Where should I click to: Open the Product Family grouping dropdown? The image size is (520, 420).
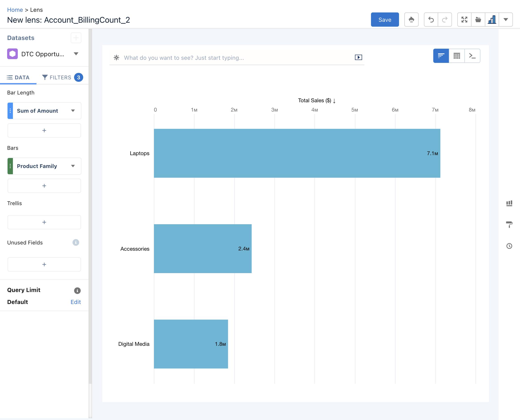pos(73,166)
